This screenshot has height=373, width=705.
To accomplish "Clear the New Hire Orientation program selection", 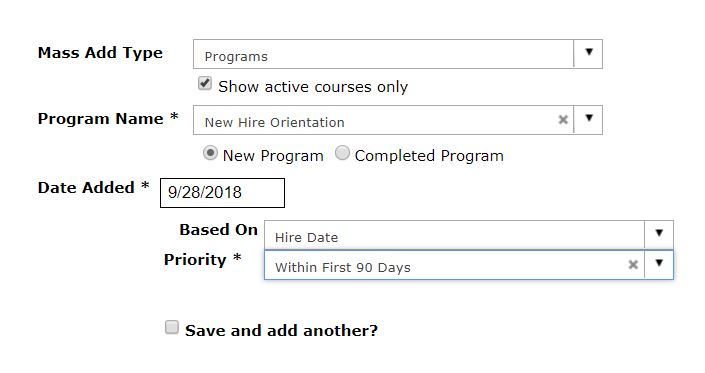I will pyautogui.click(x=562, y=120).
